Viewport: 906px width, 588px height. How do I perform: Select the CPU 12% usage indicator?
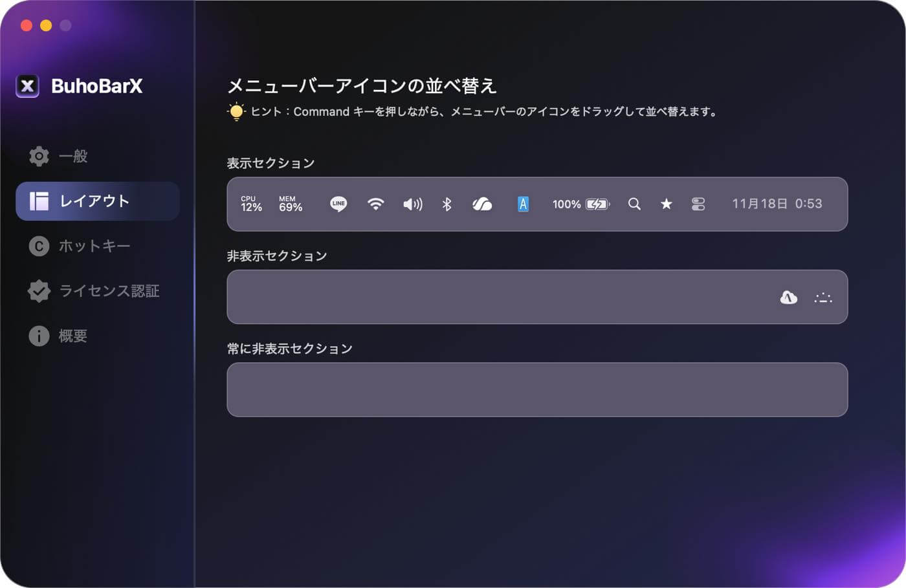click(250, 204)
